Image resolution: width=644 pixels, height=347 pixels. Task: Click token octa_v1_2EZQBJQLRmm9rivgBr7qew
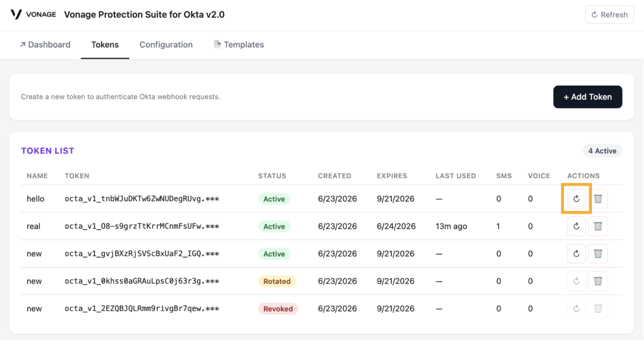point(142,309)
